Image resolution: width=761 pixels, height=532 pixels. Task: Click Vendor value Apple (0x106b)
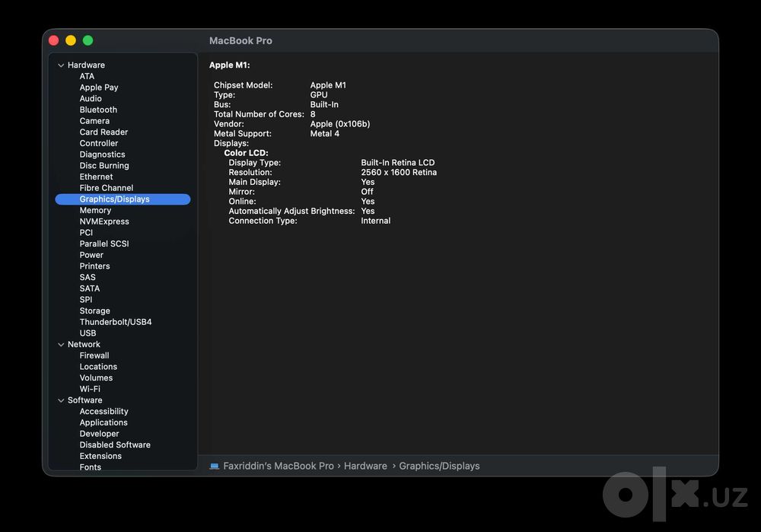(340, 124)
